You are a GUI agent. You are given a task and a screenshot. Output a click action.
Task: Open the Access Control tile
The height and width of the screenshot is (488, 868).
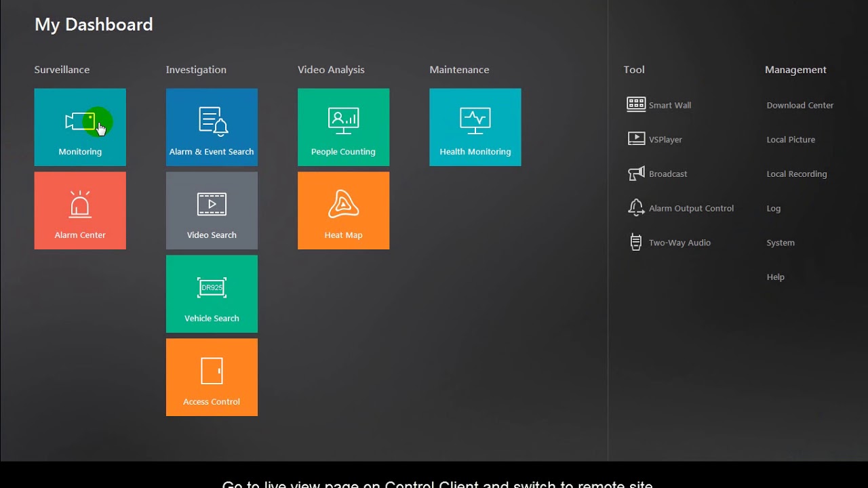[x=212, y=378]
